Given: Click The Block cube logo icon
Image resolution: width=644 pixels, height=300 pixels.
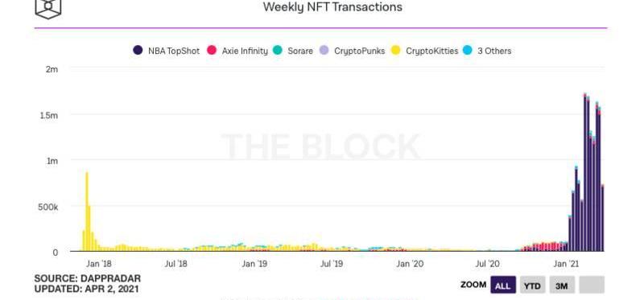Looking at the screenshot, I should tap(48, 9).
